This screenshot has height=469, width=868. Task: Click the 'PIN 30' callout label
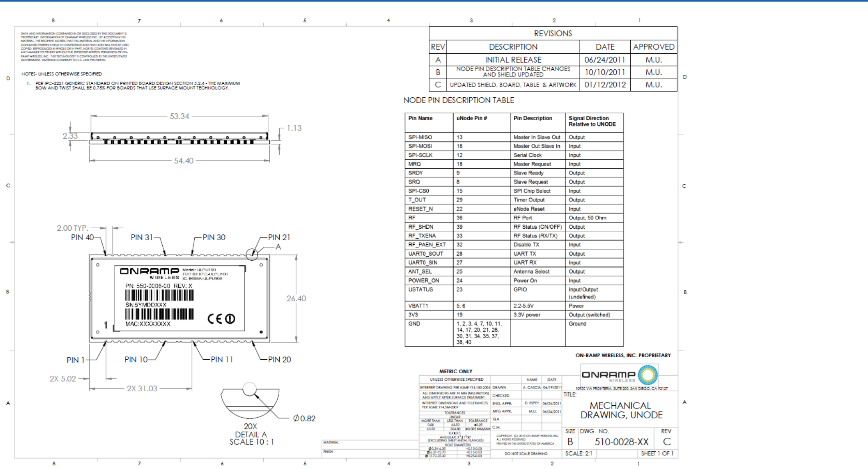click(214, 237)
